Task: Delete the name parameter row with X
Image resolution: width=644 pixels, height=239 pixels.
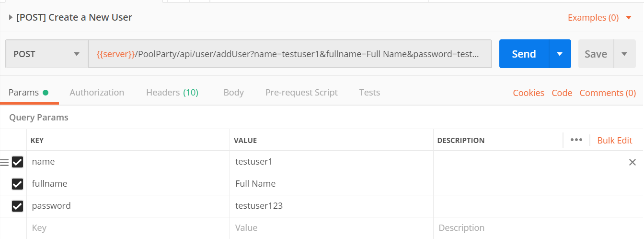Action: pyautogui.click(x=632, y=162)
